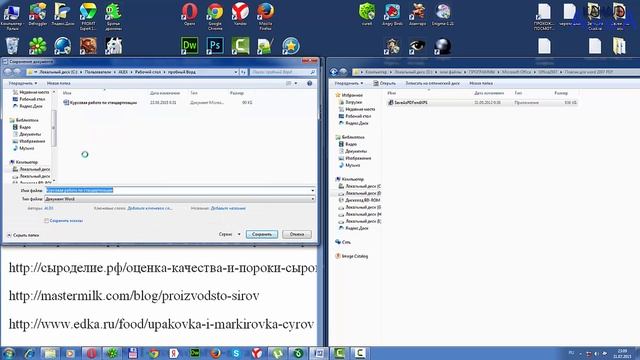Screen dimensions: 640x360
Task: Refresh the Save dialog address bar
Action: coord(243,72)
